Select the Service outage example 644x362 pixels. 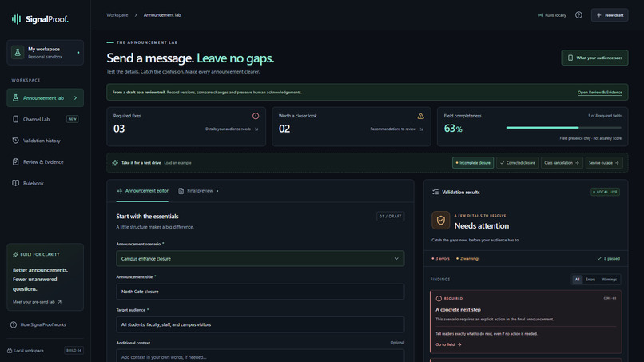(604, 163)
